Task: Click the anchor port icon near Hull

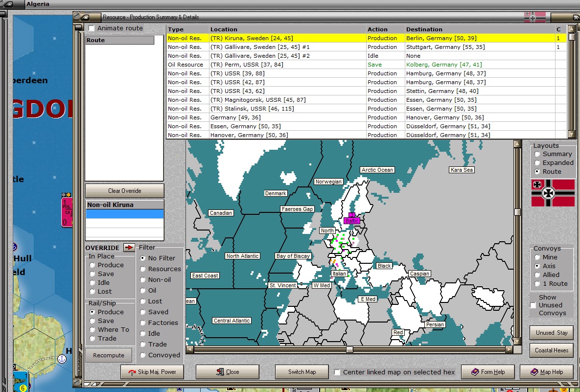Action: tap(62, 358)
